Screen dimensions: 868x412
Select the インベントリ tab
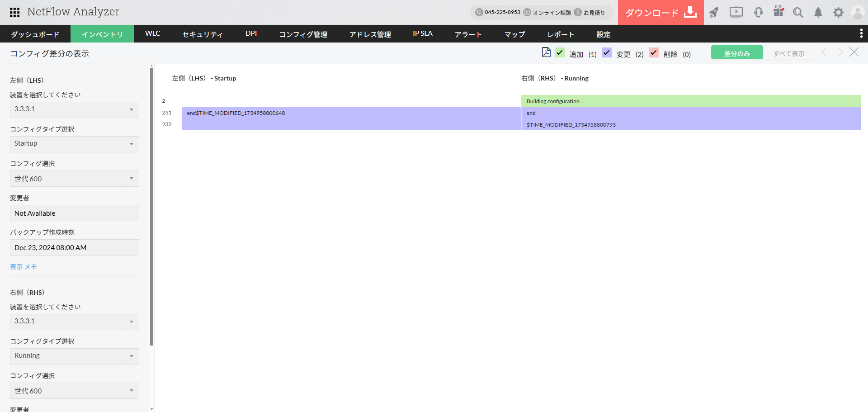click(x=102, y=34)
